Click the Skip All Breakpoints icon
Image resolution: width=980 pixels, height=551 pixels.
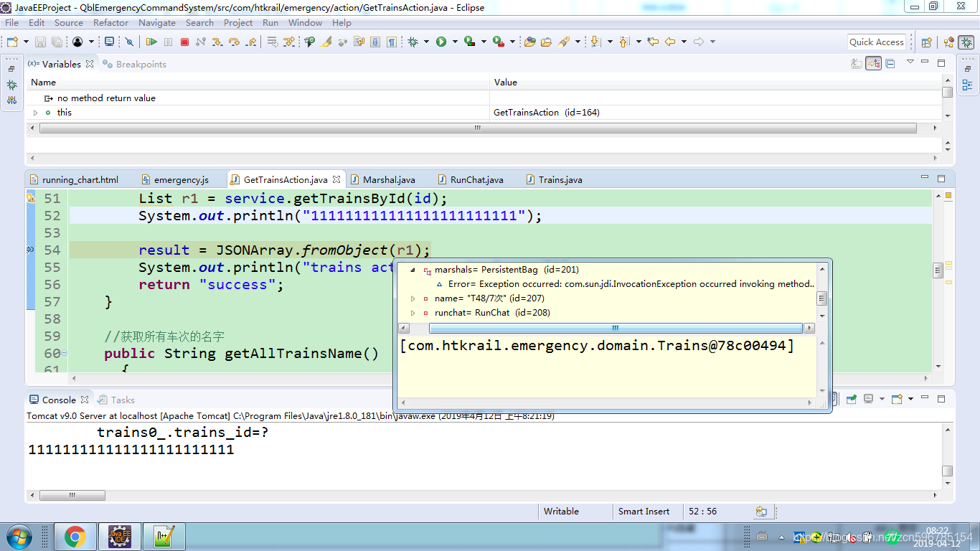click(129, 42)
